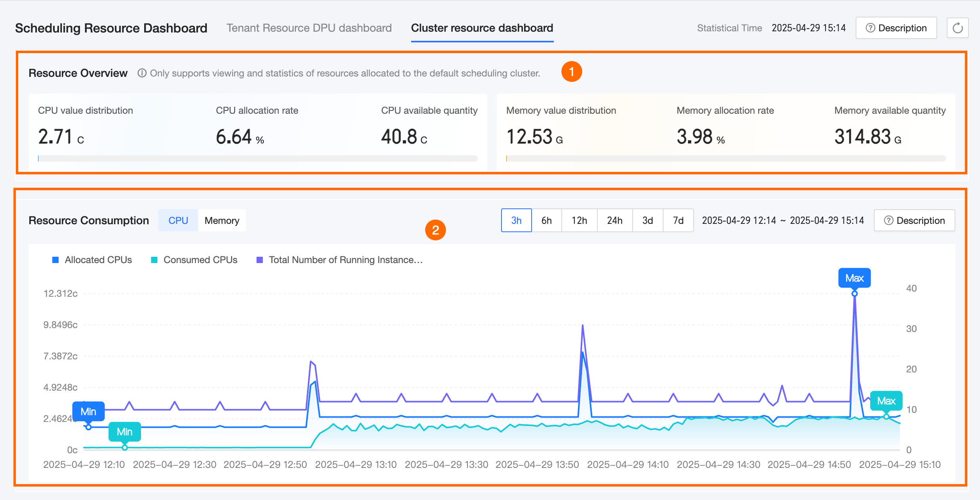Click the Statistical Time 2025-04-29 15:14 value
This screenshot has width=980, height=500.
point(808,28)
